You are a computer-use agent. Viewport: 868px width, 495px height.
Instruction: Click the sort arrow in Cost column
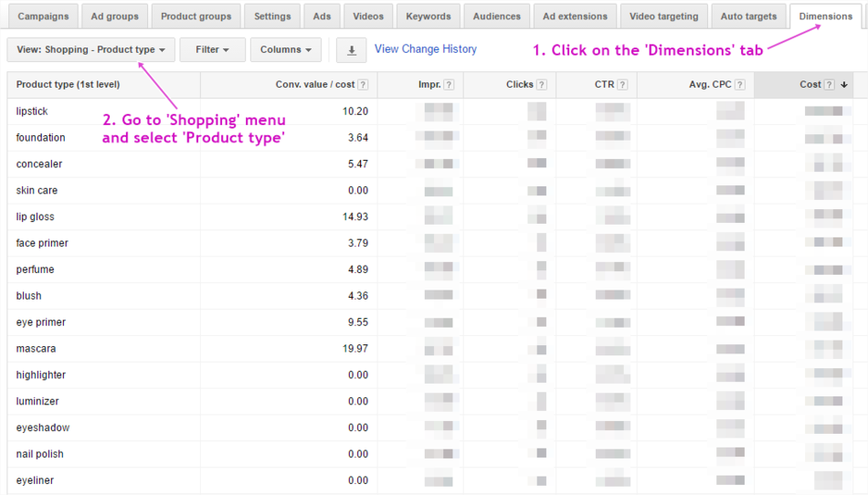[x=844, y=85]
